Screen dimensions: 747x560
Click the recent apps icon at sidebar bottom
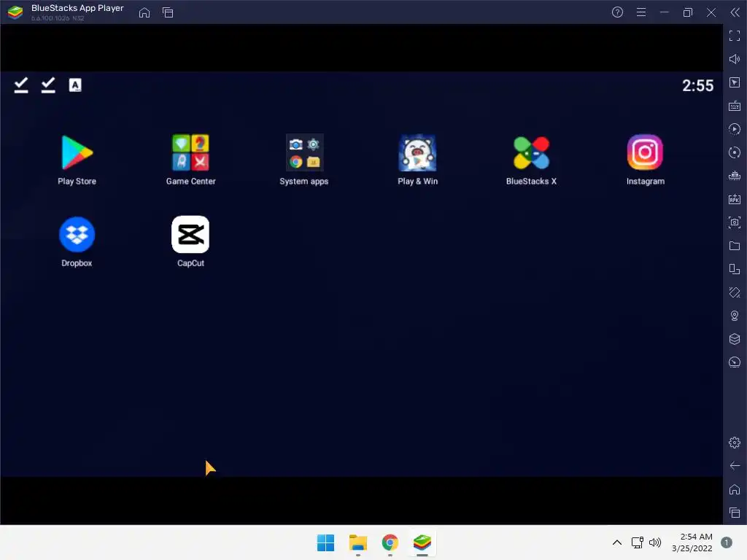(735, 513)
